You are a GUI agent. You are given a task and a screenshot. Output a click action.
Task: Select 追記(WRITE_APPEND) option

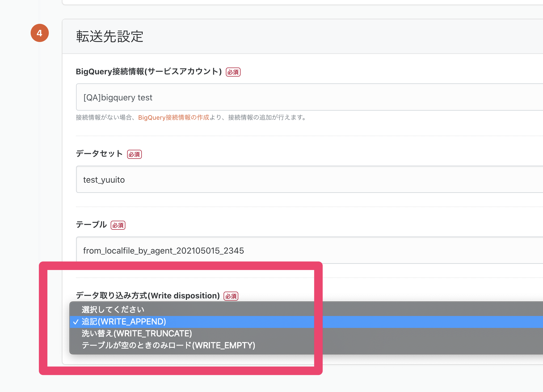(306, 322)
